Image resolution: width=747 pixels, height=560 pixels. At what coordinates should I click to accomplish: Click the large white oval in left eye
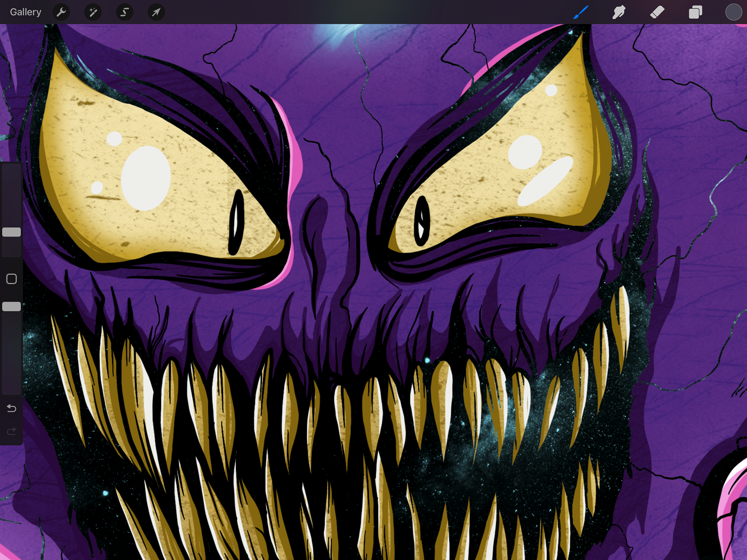pos(146,178)
